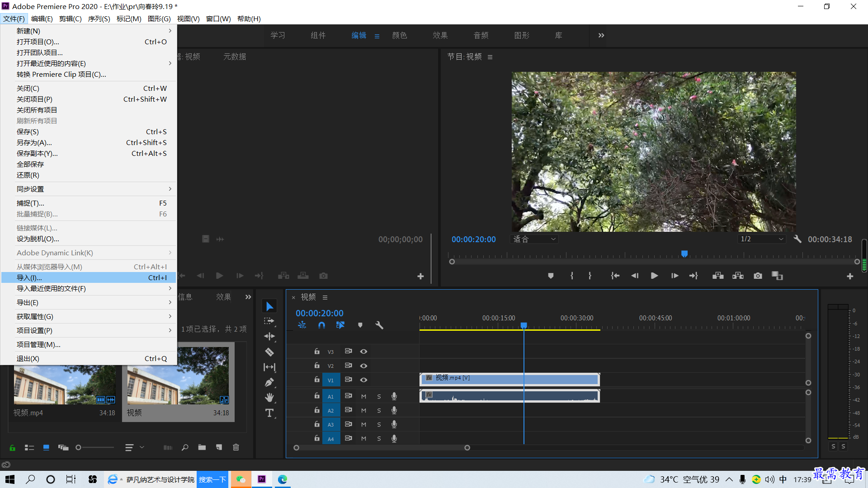868x488 pixels.
Task: Click timeline horizontal zoom scrollbar
Action: (x=382, y=448)
